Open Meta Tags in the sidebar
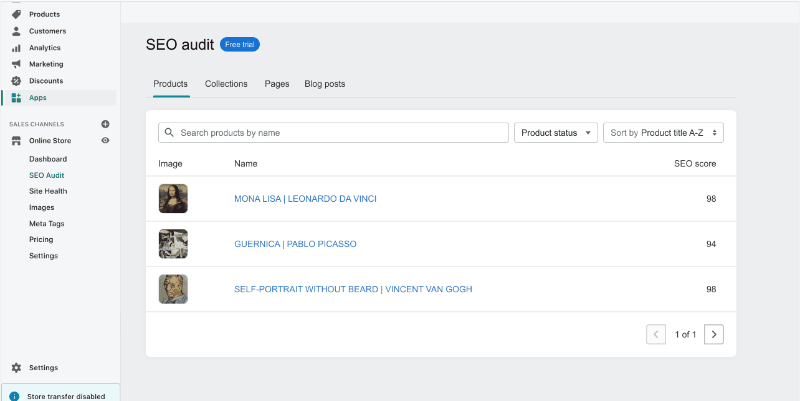The width and height of the screenshot is (800, 401). [46, 223]
